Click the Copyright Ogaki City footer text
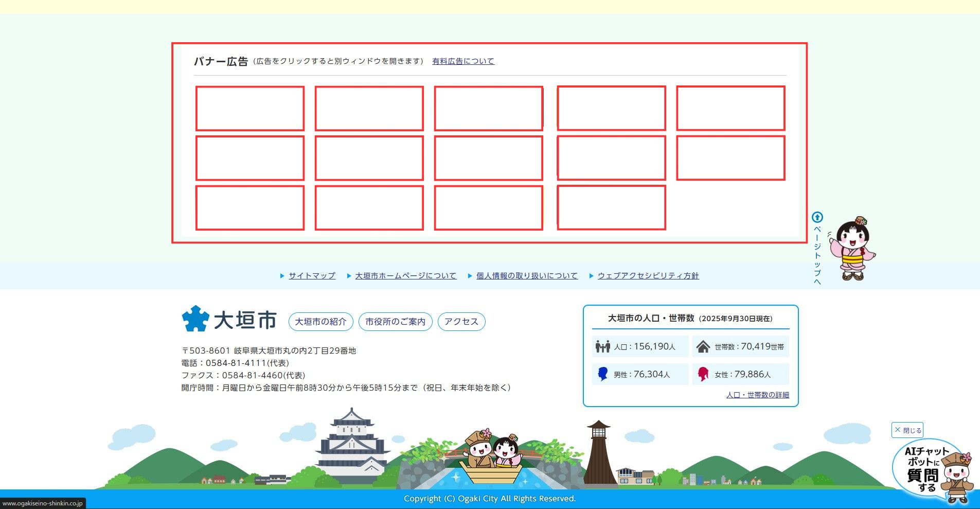Viewport: 980px width, 509px height. pos(490,499)
